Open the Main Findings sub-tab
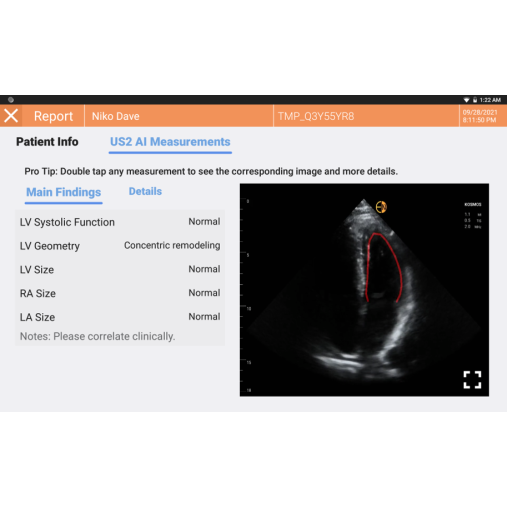The image size is (507, 507). pos(63,192)
